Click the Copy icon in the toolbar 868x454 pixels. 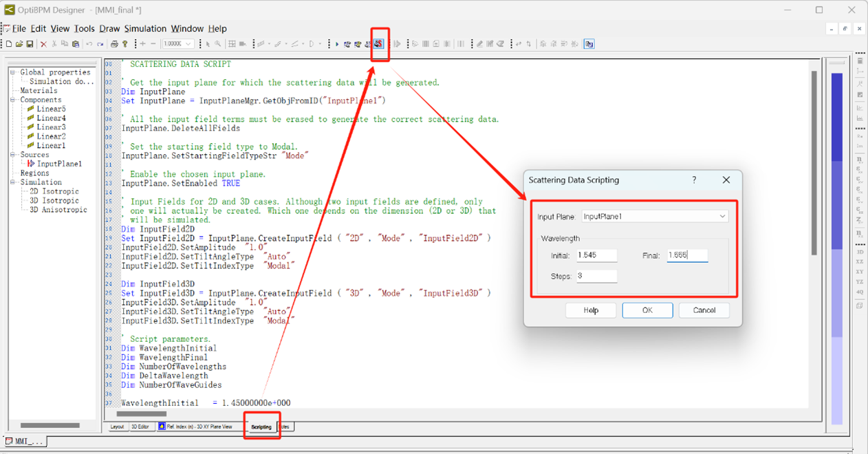tap(65, 44)
